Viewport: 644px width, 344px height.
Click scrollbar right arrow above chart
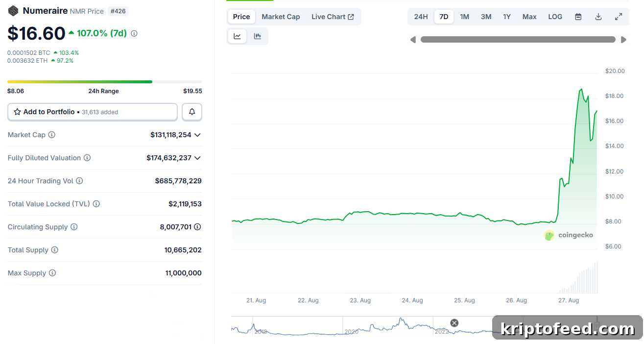(623, 40)
